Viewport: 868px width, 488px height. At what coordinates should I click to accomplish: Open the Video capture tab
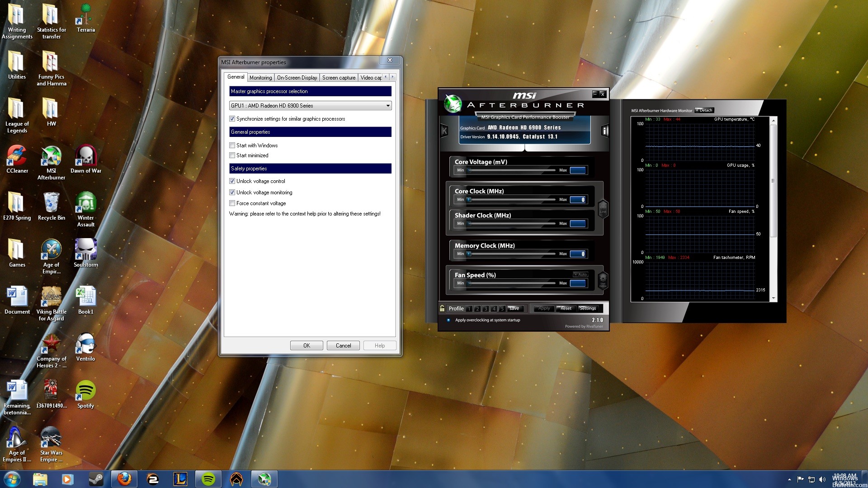click(x=371, y=78)
